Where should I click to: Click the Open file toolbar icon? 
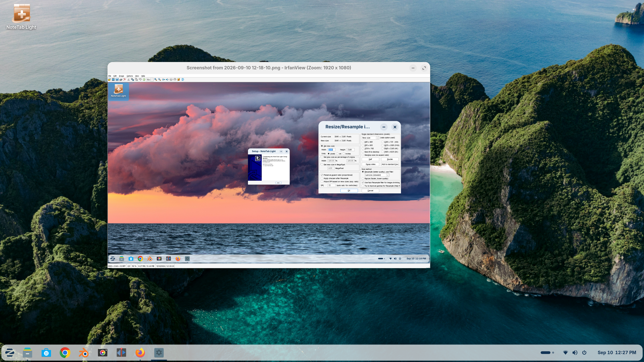tap(110, 79)
